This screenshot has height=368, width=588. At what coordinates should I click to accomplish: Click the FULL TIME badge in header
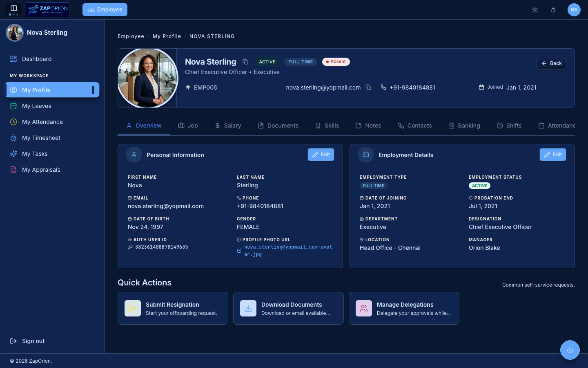pos(301,62)
